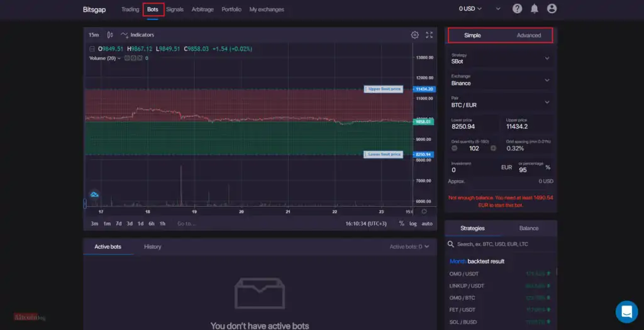Screen dimensions: 644x330
Task: Click the Upper limit price line label
Action: point(383,89)
